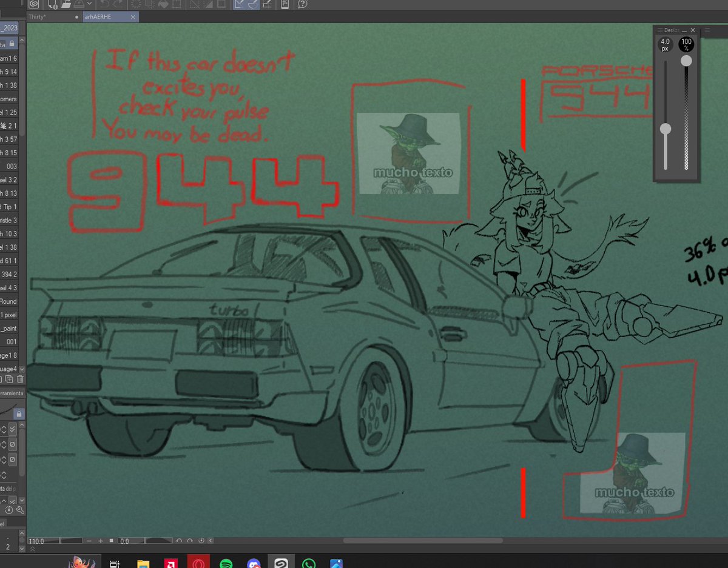Adjust the brush size slider in floating panel
Image resolution: width=728 pixels, height=568 pixels.
click(666, 129)
